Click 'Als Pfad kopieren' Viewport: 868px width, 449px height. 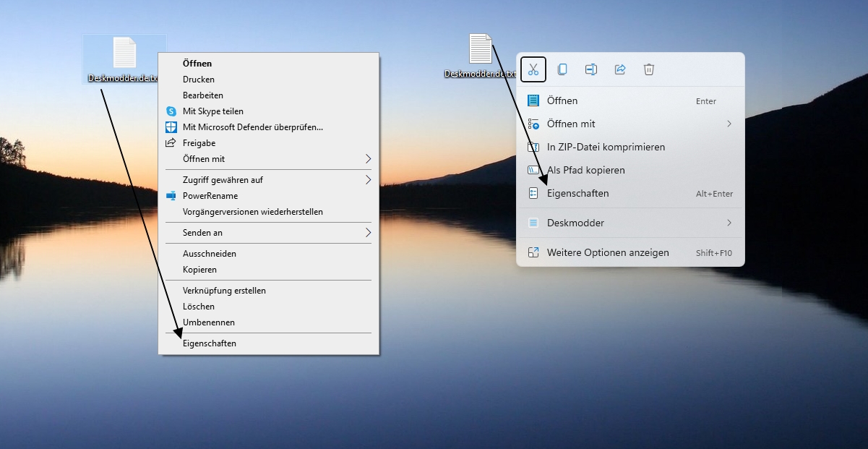click(585, 170)
